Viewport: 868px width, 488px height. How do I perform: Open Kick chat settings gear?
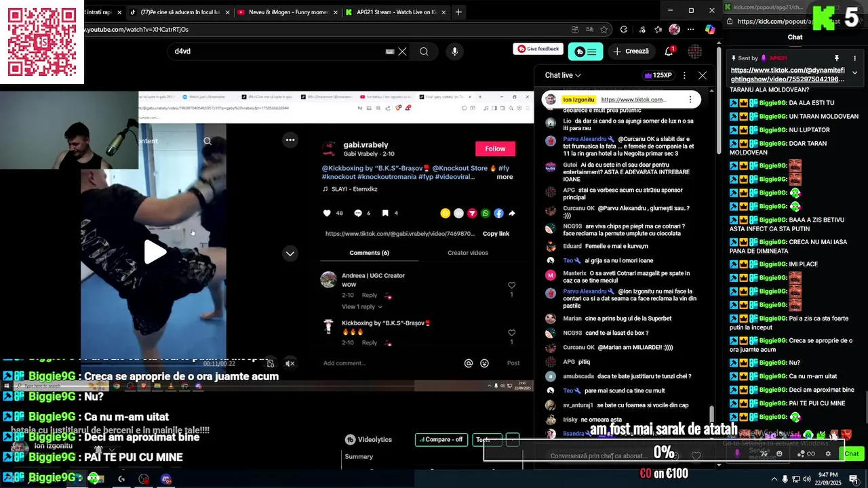[x=828, y=453]
